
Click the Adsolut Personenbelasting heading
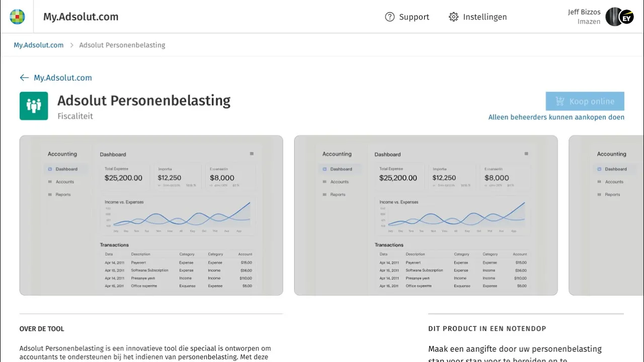[144, 101]
